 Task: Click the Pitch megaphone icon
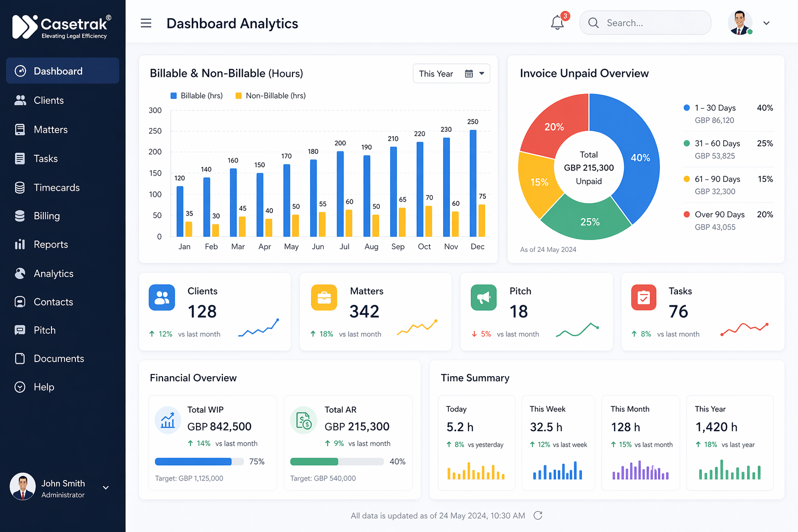point(484,298)
